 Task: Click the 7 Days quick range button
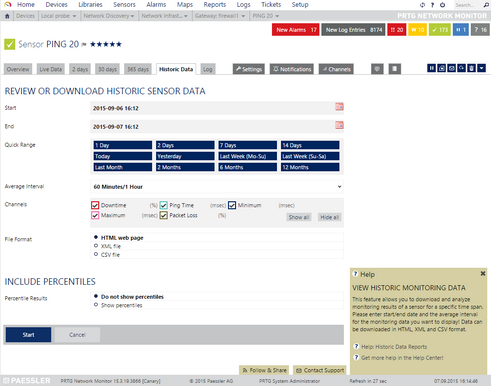pos(248,145)
